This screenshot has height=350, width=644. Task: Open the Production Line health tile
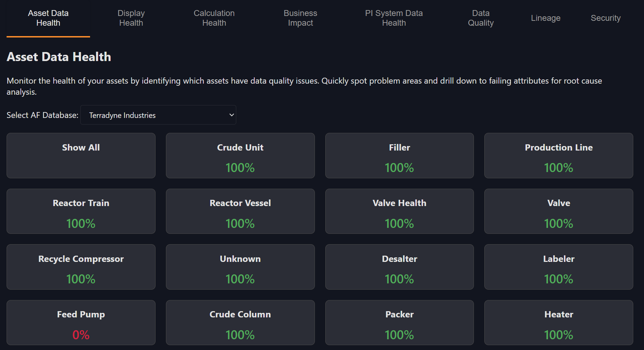coord(558,155)
